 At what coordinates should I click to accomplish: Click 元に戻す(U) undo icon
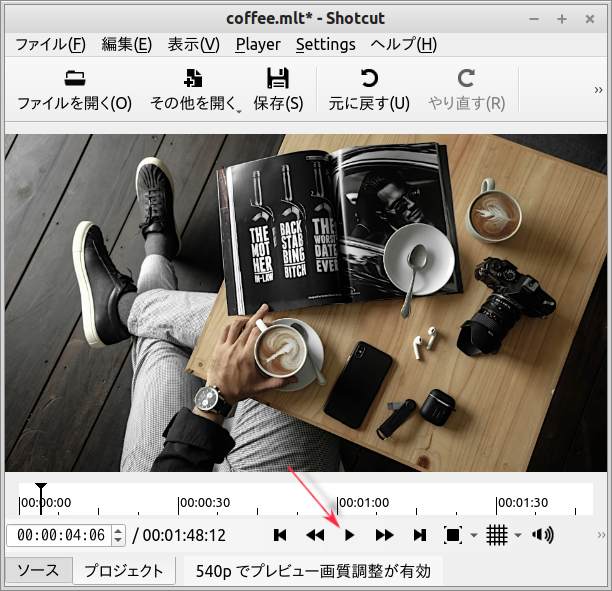[x=369, y=89]
